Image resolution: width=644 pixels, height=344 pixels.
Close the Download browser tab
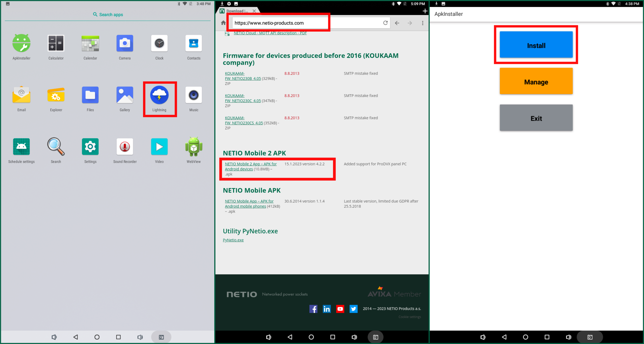[254, 11]
